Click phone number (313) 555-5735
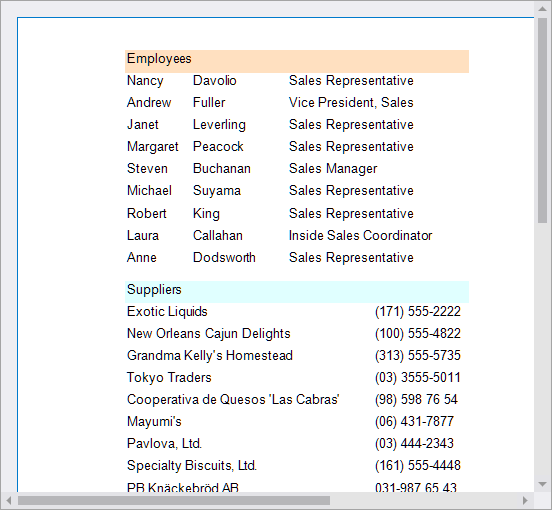Viewport: 552px width, 510px height. 418,356
